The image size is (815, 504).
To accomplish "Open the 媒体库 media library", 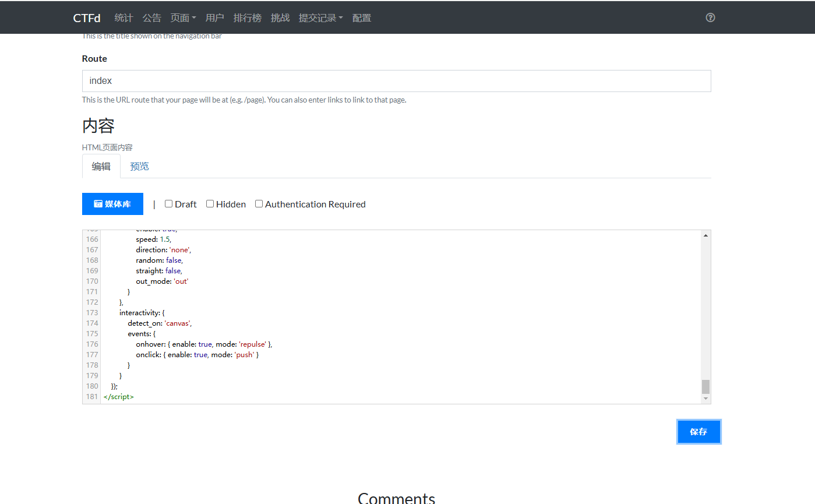I will click(112, 204).
